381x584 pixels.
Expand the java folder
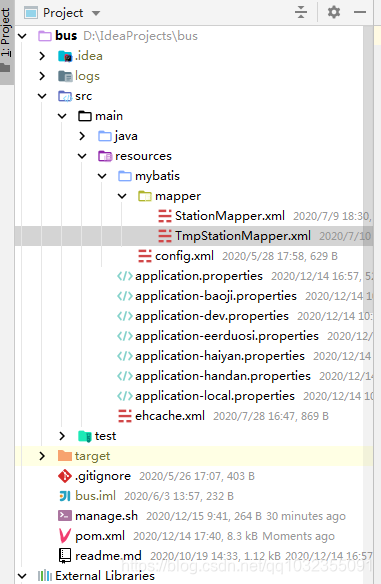point(82,136)
